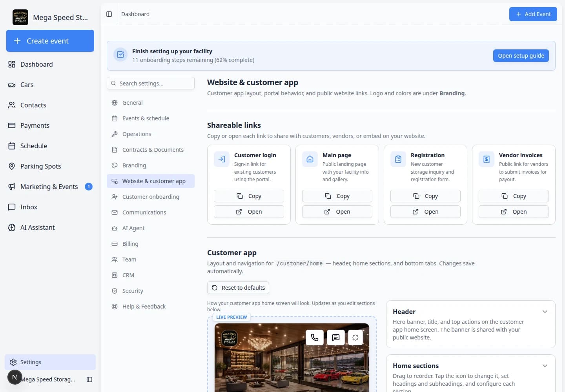Viewport: 565px width, 392px height.
Task: Click the N user avatar
Action: [x=15, y=377]
